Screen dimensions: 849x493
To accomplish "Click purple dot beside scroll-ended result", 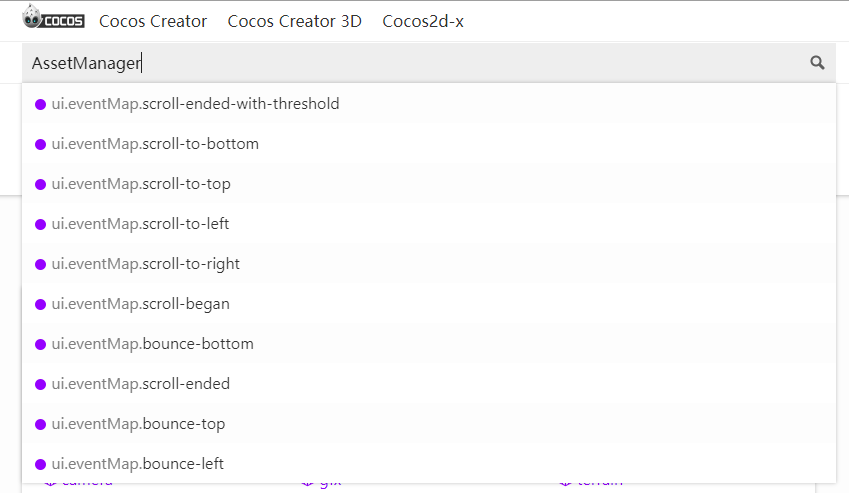I will coord(41,384).
